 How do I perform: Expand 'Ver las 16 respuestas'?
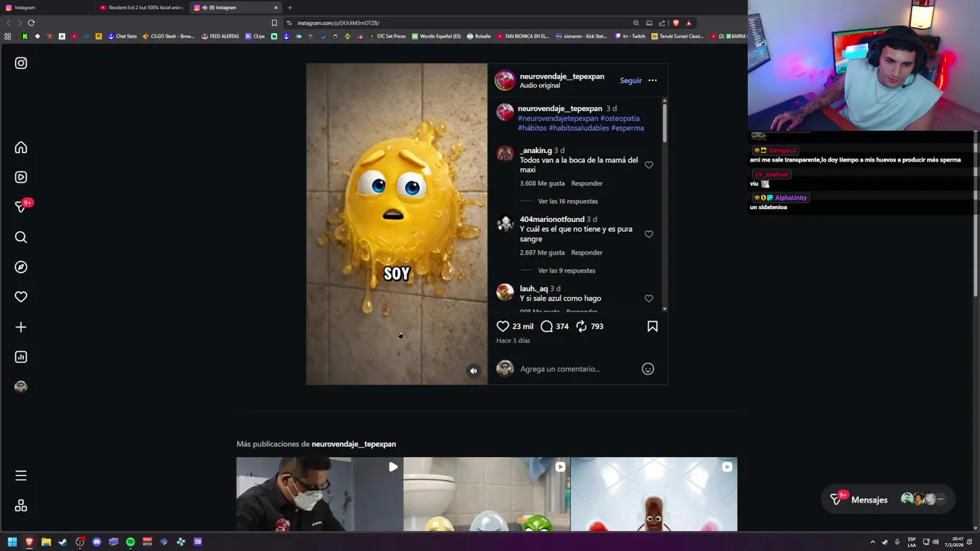click(x=568, y=201)
